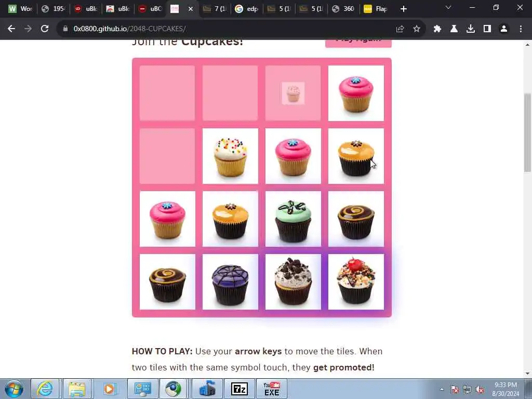Launch Internet Explorer from the taskbar
The height and width of the screenshot is (399, 532).
[45, 389]
